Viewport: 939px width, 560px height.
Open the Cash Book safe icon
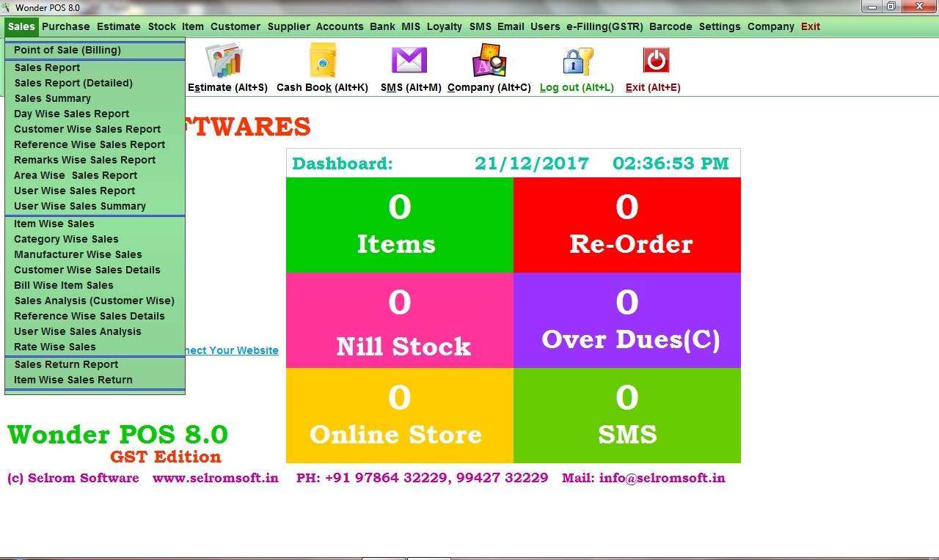tap(323, 60)
